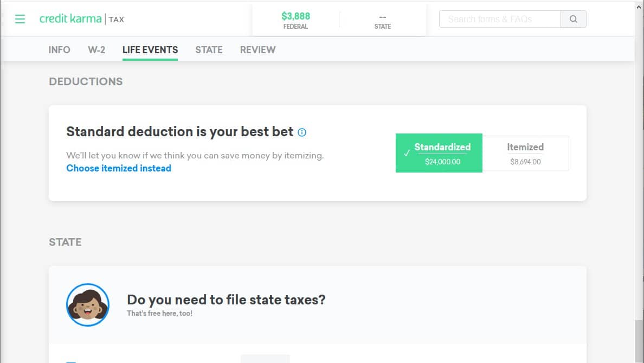Screen dimensions: 644x363
Task: Focus the Search forms & FAQs field
Action: tap(500, 19)
